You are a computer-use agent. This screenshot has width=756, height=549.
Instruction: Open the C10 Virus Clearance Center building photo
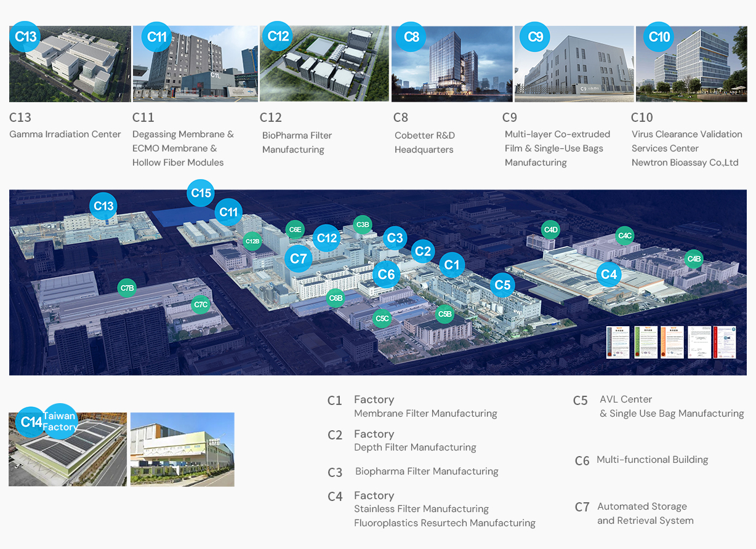point(691,64)
